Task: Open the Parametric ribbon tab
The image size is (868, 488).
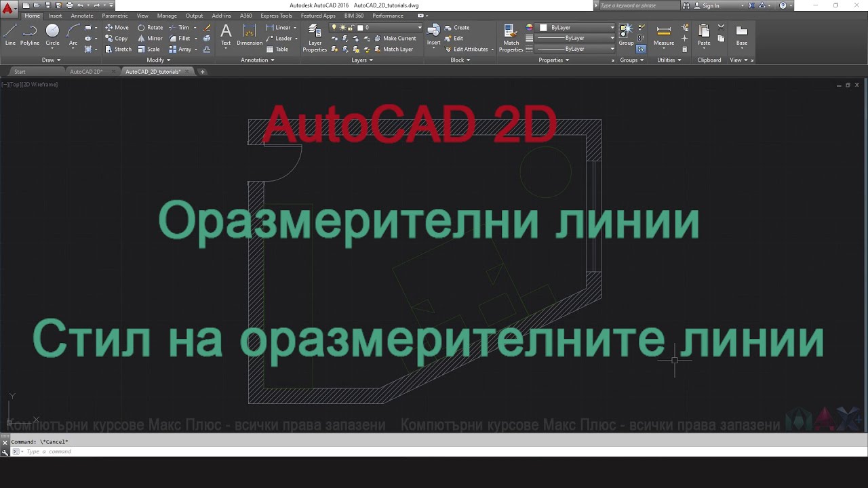Action: (x=115, y=16)
